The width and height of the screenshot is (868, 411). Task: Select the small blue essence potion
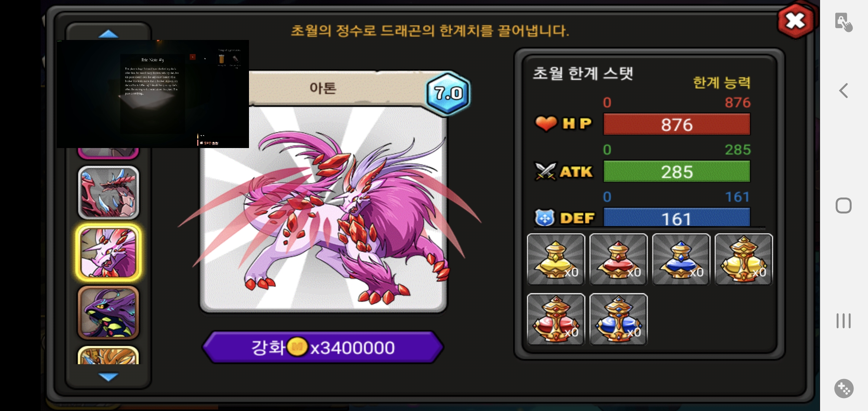[x=681, y=259]
